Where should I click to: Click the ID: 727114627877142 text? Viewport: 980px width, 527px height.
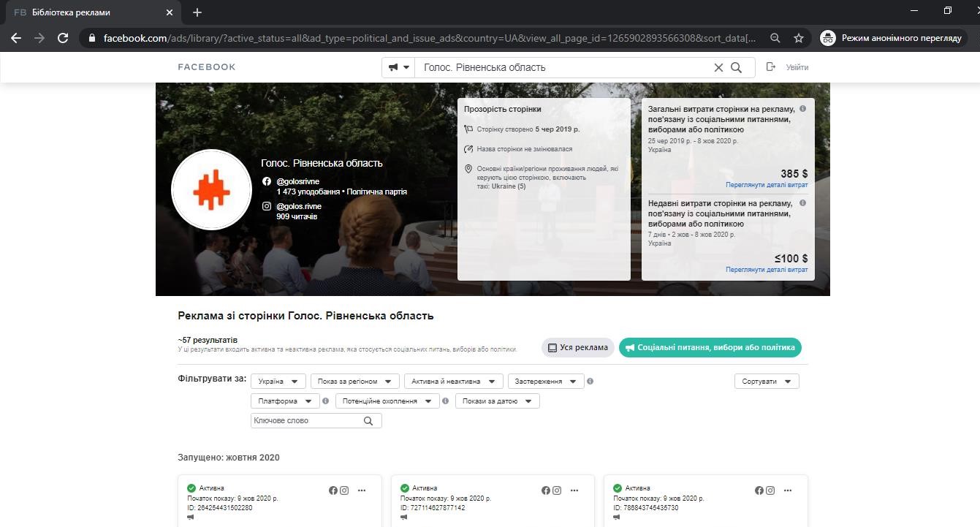point(433,508)
